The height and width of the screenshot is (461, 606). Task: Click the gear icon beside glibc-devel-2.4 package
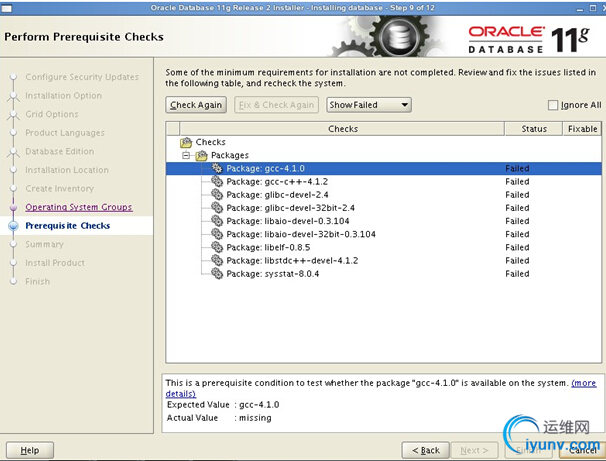click(x=217, y=194)
